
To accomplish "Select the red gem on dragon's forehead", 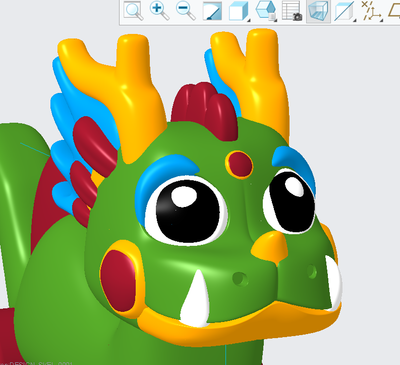I will point(240,164).
